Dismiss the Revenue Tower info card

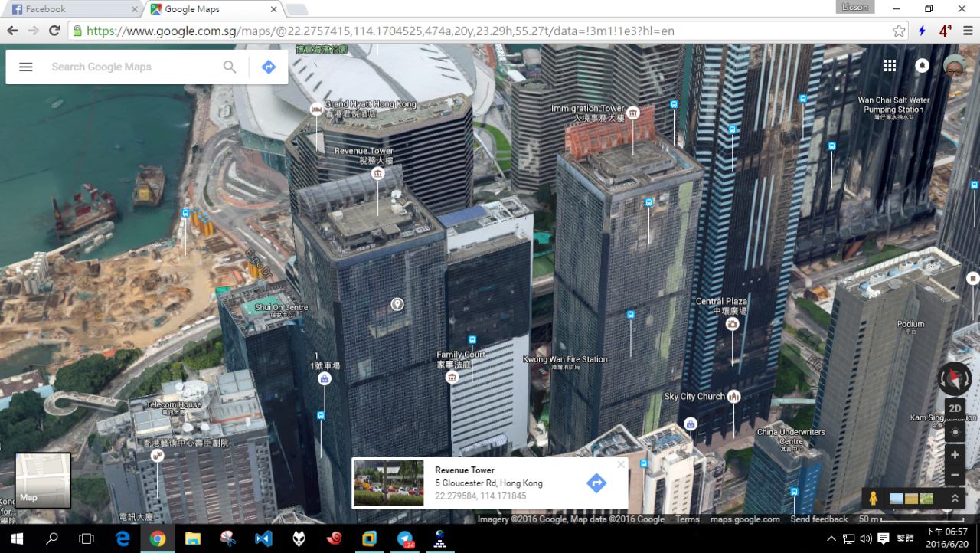point(621,463)
